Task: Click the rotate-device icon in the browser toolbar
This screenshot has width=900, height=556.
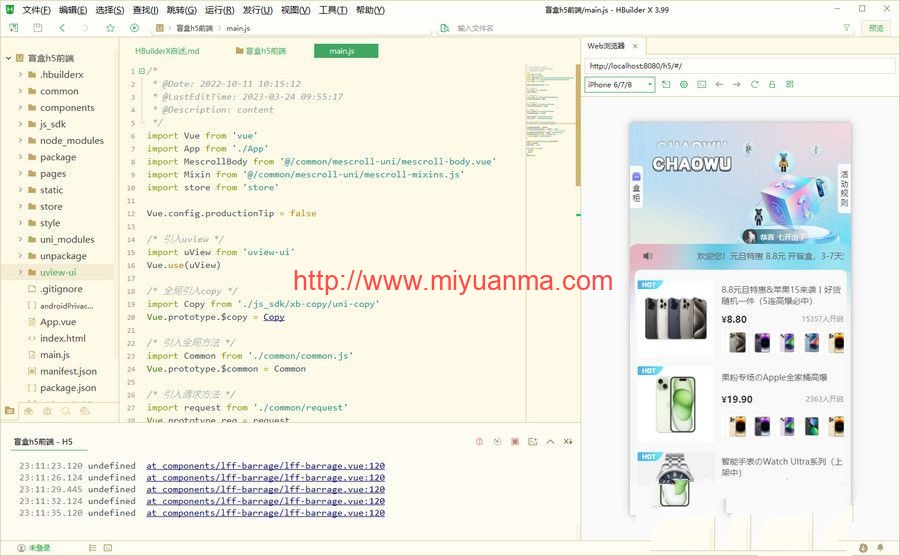Action: coord(666,84)
